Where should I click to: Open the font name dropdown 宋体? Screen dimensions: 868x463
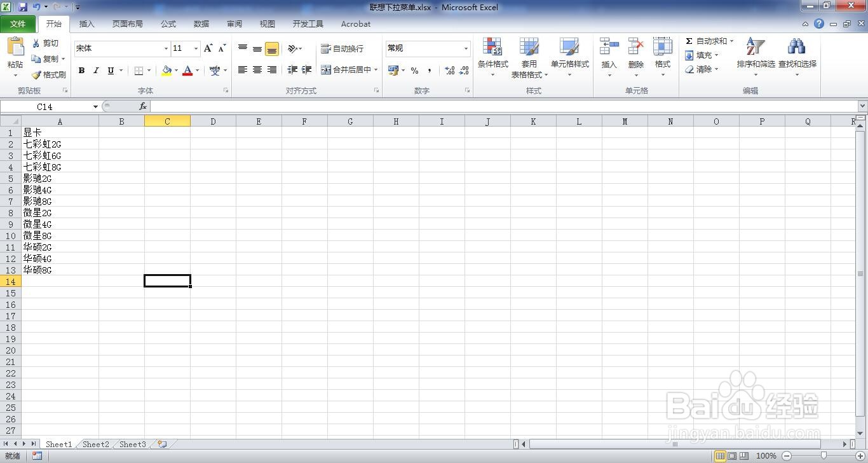point(166,48)
